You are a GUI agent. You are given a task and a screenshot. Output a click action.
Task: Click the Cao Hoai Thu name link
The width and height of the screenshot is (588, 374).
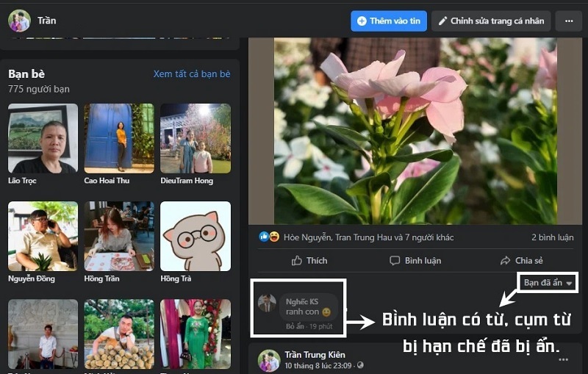tap(107, 181)
